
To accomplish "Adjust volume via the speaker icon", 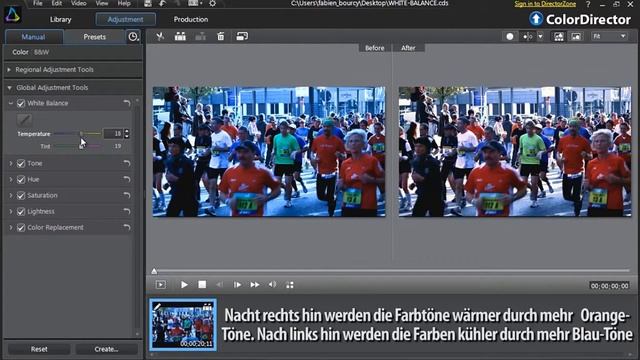I will [x=272, y=284].
